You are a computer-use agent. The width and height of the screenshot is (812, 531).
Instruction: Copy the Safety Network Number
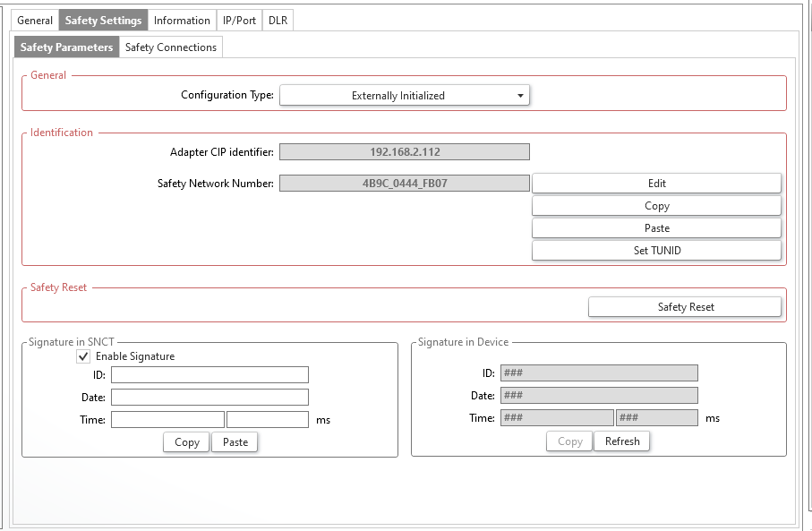pos(656,206)
